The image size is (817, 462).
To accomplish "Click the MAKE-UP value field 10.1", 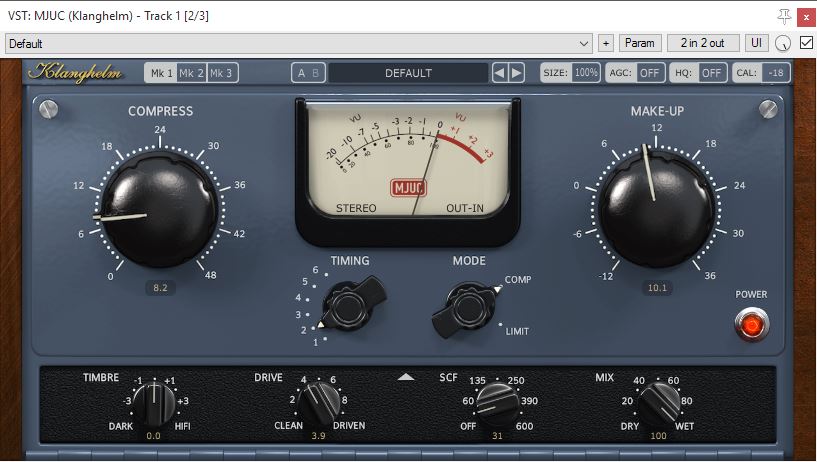I will coord(657,288).
